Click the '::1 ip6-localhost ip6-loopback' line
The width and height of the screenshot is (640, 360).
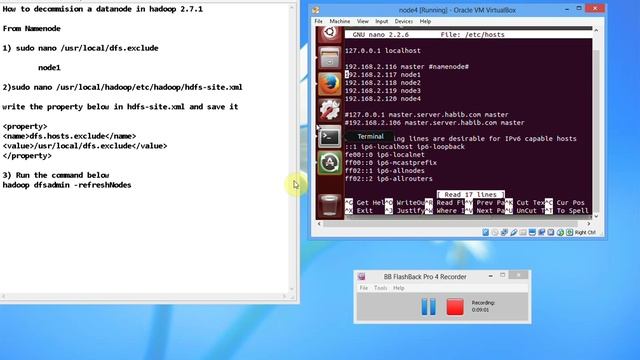[x=405, y=147]
